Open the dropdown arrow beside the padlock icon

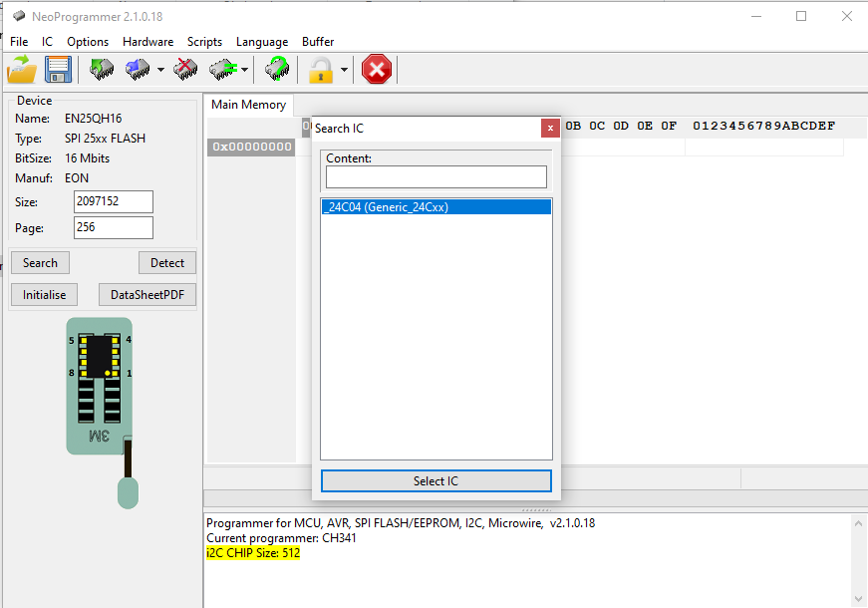coord(345,70)
